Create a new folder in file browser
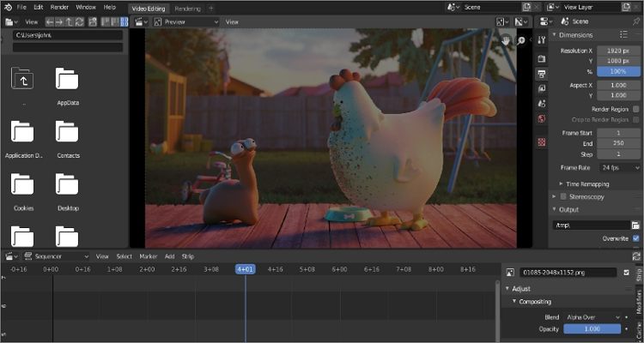 point(93,21)
